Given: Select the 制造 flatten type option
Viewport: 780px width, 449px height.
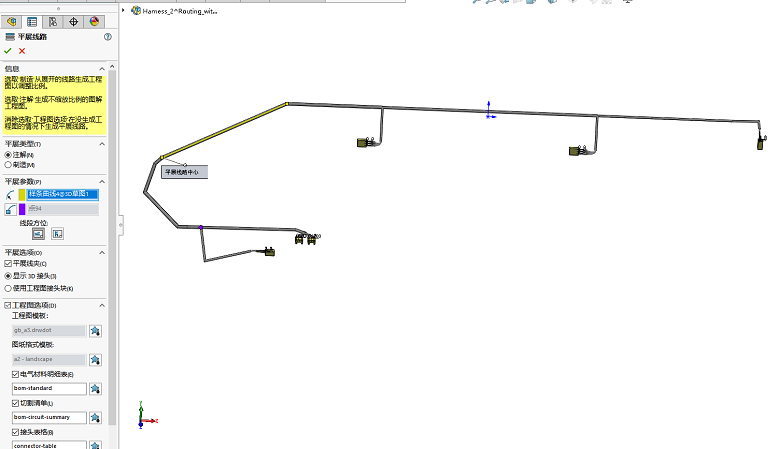Looking at the screenshot, I should [9, 164].
